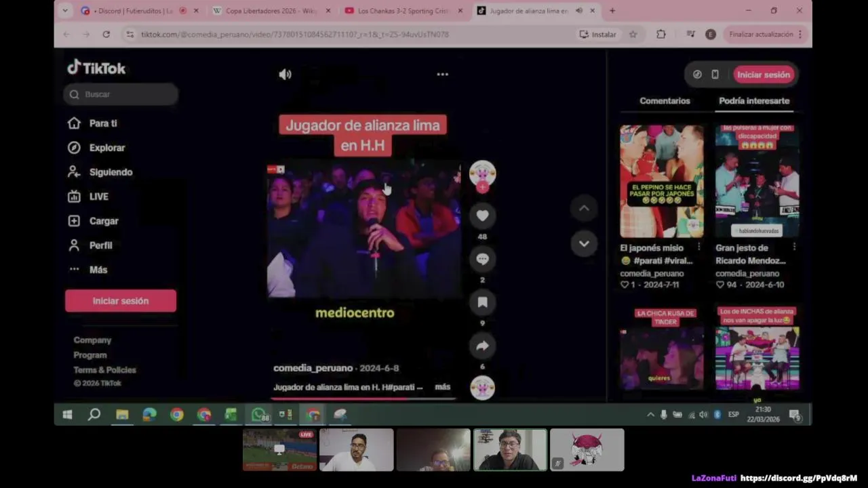
Task: Mute the TikTok video sound
Action: (x=285, y=75)
